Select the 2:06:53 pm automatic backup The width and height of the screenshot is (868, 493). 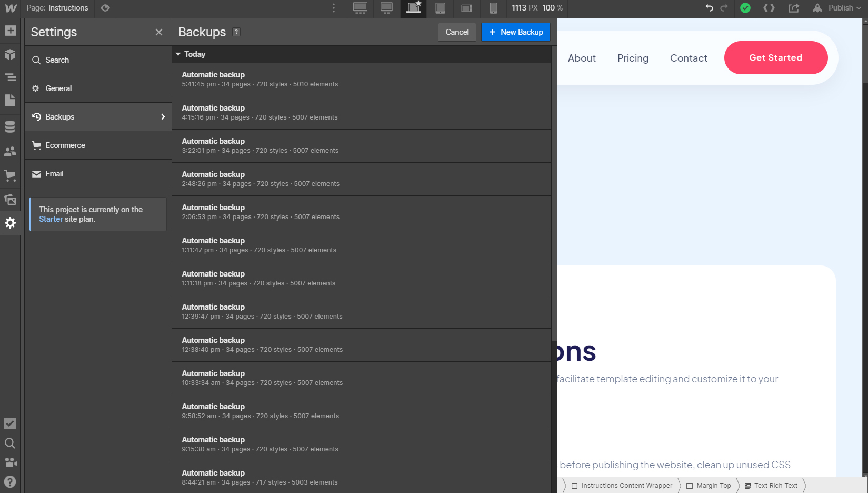[x=362, y=212]
